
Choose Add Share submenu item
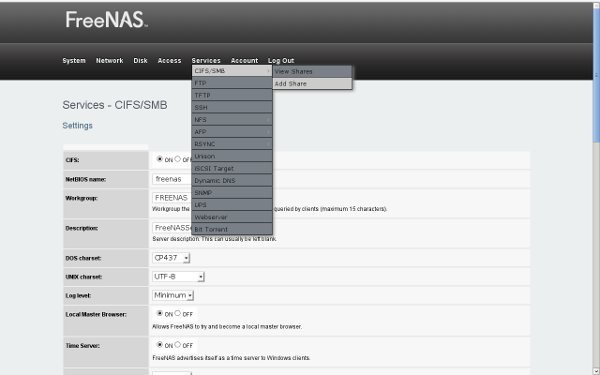[312, 84]
